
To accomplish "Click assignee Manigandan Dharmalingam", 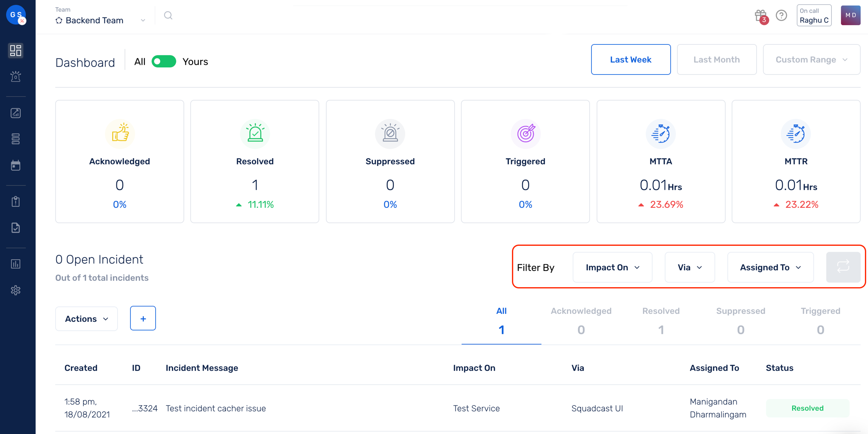I will tap(718, 408).
